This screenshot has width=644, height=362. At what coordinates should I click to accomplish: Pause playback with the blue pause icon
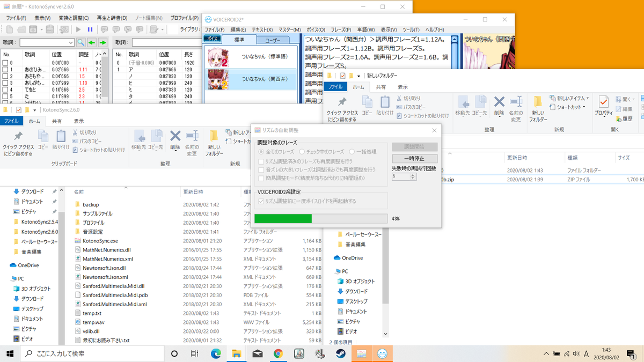coord(90,29)
